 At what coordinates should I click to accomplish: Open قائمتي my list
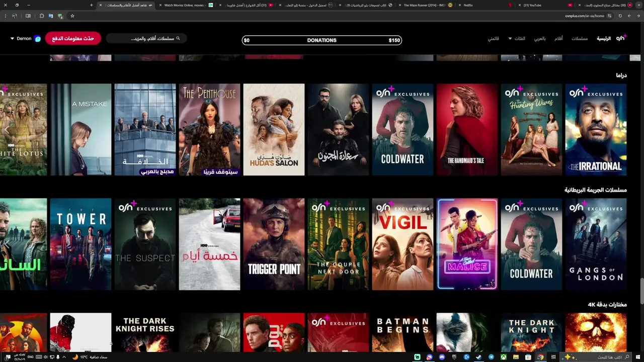(x=493, y=39)
